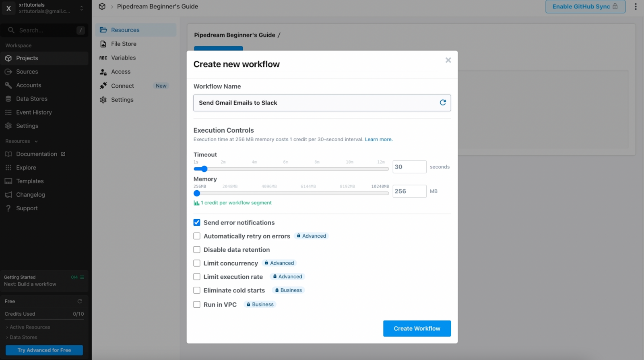The width and height of the screenshot is (644, 360).
Task: Click the Documentation book icon
Action: tap(8, 154)
